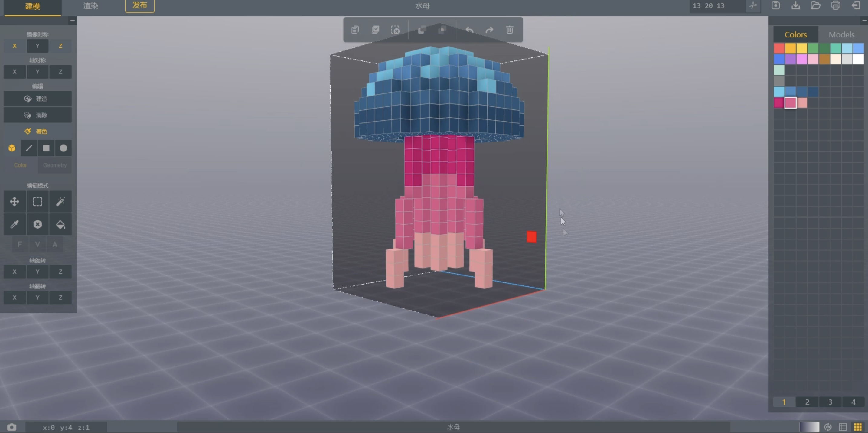The width and height of the screenshot is (868, 433).
Task: Activate the move tool in 编辑模式
Action: pos(15,202)
